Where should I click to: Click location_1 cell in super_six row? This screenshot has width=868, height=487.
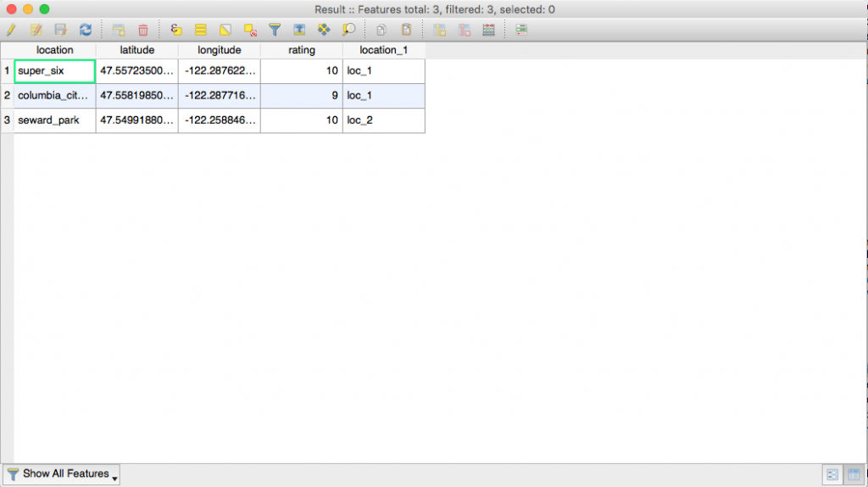[384, 71]
